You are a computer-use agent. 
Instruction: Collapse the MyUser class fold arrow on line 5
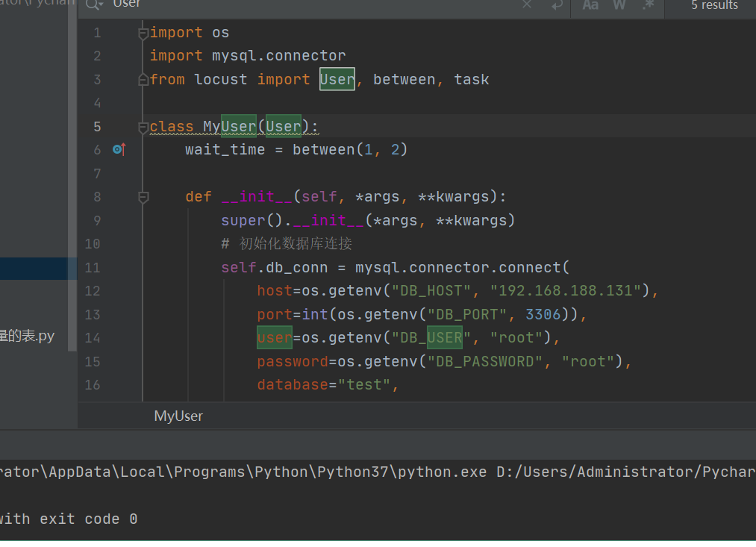pos(142,126)
